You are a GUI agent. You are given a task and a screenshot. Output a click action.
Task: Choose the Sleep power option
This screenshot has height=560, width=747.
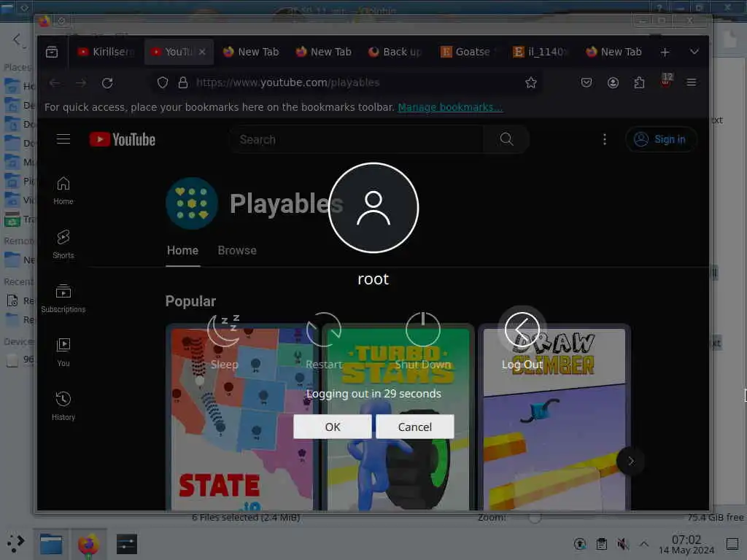point(224,341)
